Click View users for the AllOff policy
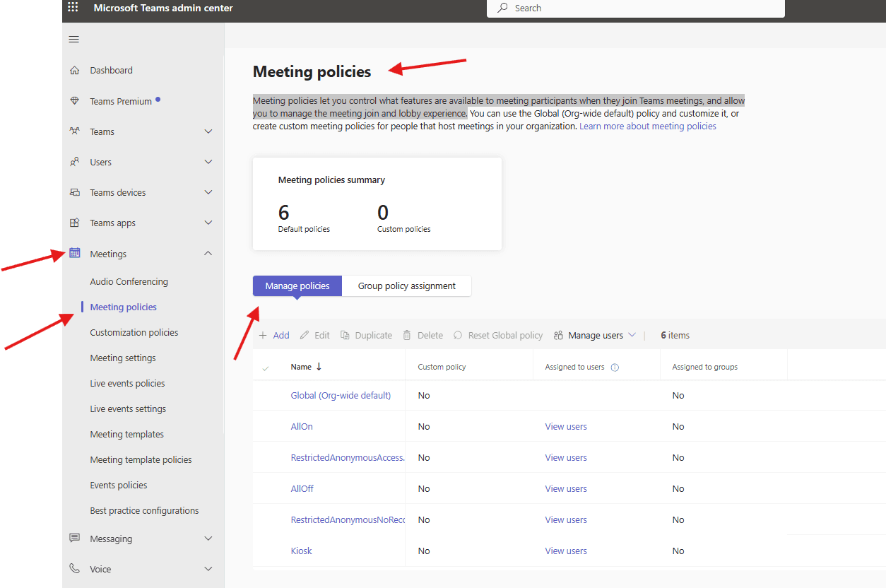Screen dimensions: 886x588 click(565, 488)
